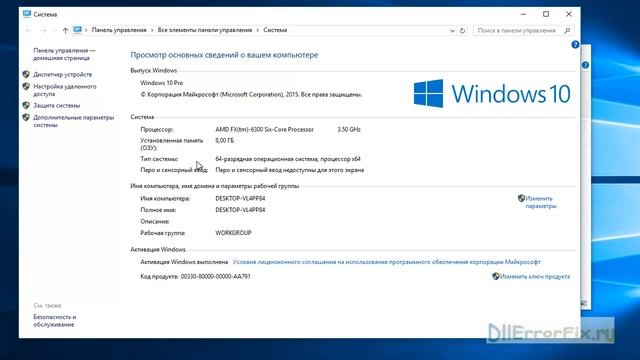Select the product code 00330-80000-00000-AA791

pyautogui.click(x=216, y=276)
